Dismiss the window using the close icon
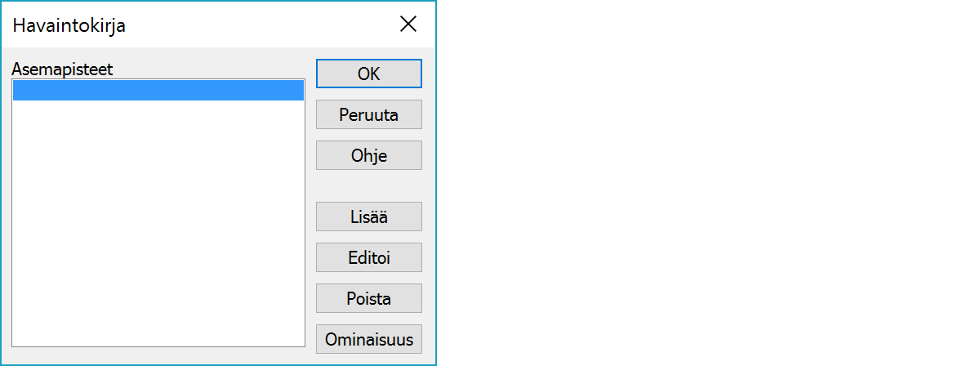Viewport: 980px width, 366px height. pyautogui.click(x=408, y=25)
